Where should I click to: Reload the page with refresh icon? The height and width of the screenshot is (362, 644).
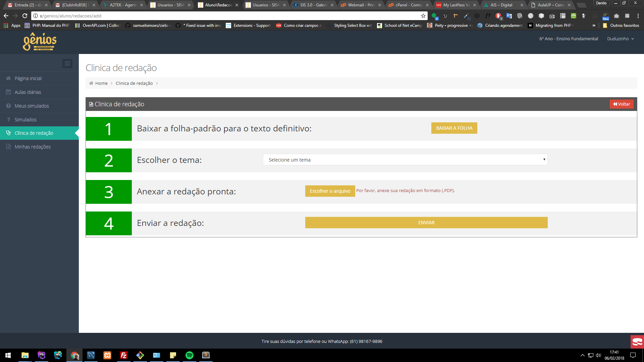(x=25, y=16)
